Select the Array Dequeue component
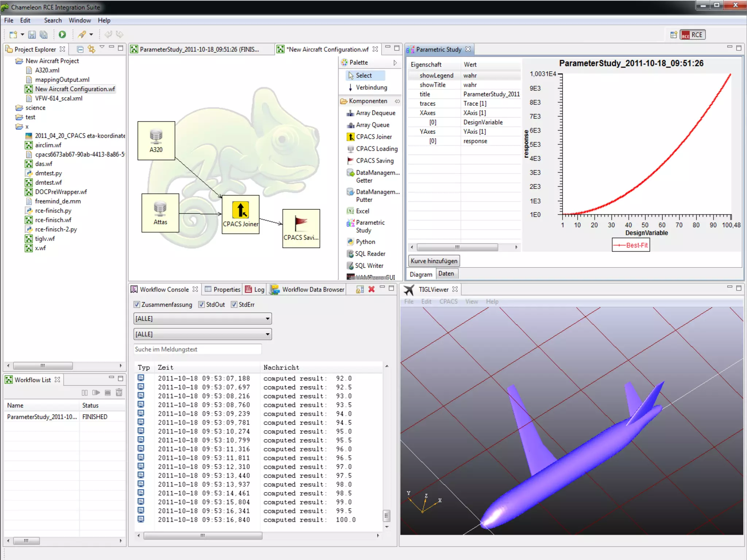The image size is (747, 560). coord(371,113)
